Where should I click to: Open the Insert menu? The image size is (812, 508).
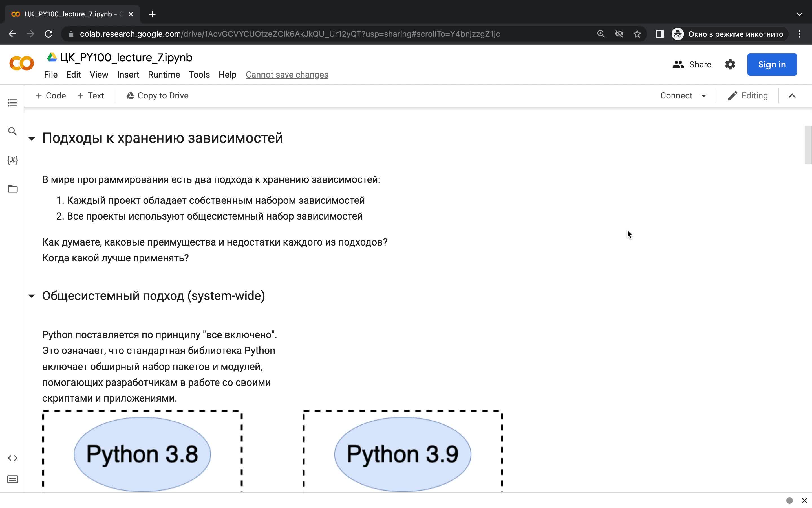click(x=128, y=75)
